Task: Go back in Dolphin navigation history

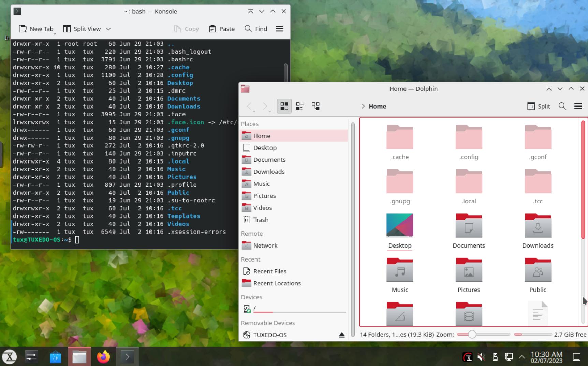Action: coord(250,106)
